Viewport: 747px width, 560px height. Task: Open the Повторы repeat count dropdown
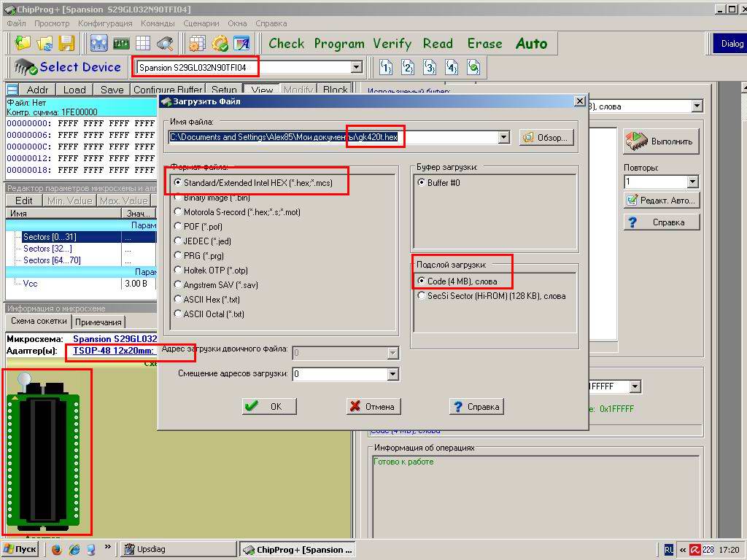pyautogui.click(x=693, y=182)
